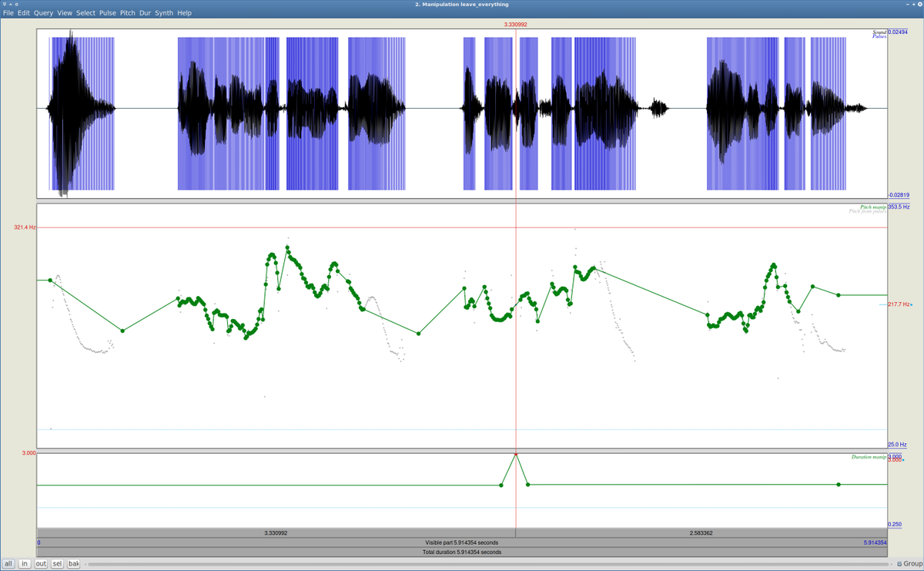Play the 'Total duration 5.914354 seconds' bar
The image size is (924, 571).
(462, 552)
